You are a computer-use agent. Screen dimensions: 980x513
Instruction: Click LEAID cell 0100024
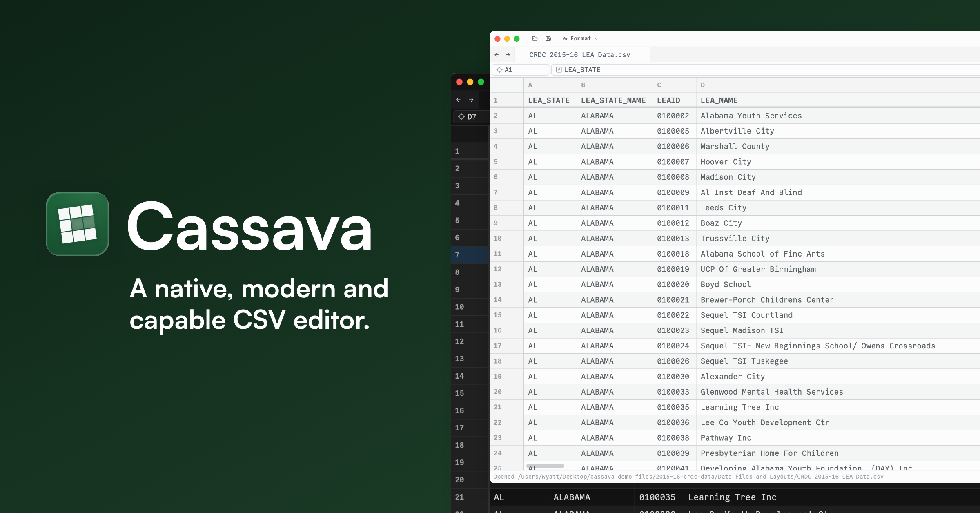click(675, 346)
